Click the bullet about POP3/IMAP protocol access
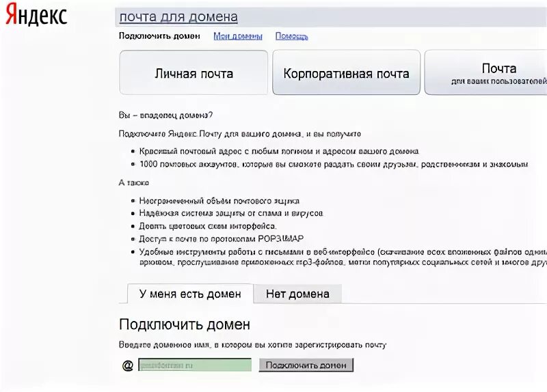 [x=221, y=239]
